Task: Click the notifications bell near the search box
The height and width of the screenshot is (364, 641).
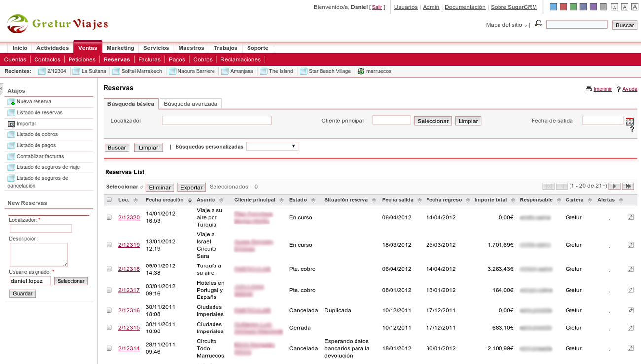Action: pyautogui.click(x=538, y=23)
